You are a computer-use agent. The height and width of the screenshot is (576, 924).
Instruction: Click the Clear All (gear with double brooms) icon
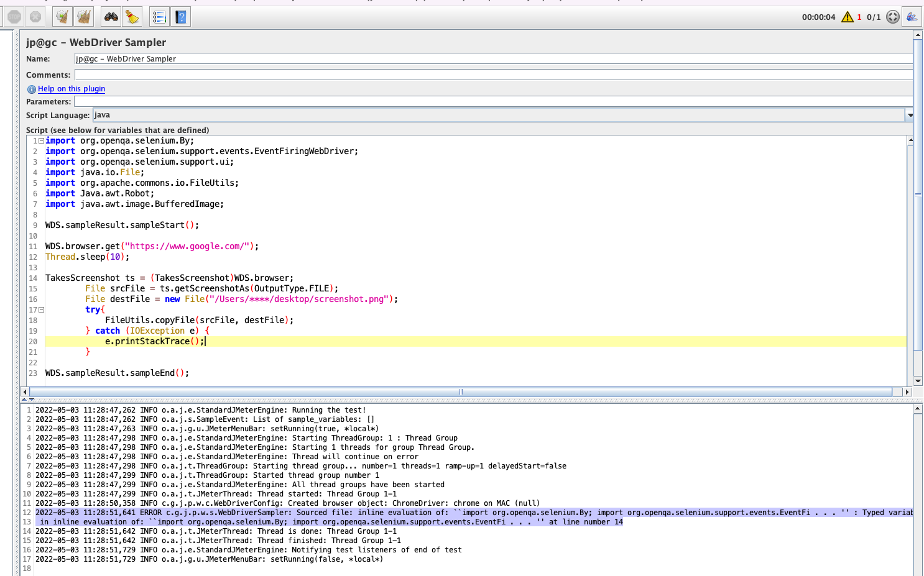[x=83, y=17]
